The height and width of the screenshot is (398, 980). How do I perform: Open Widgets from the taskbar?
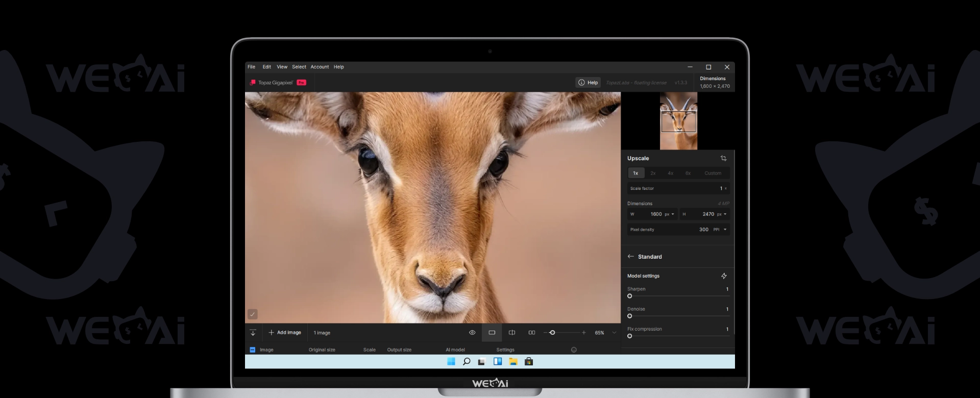[498, 362]
